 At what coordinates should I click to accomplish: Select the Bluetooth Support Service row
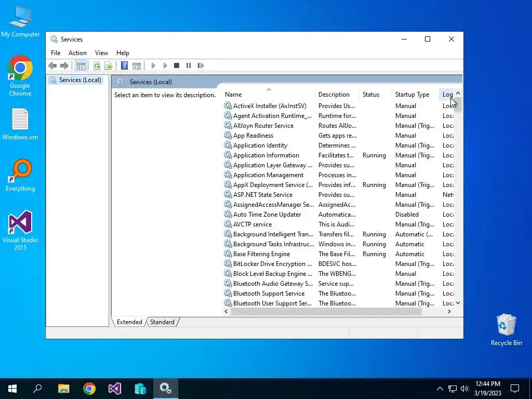point(339,293)
